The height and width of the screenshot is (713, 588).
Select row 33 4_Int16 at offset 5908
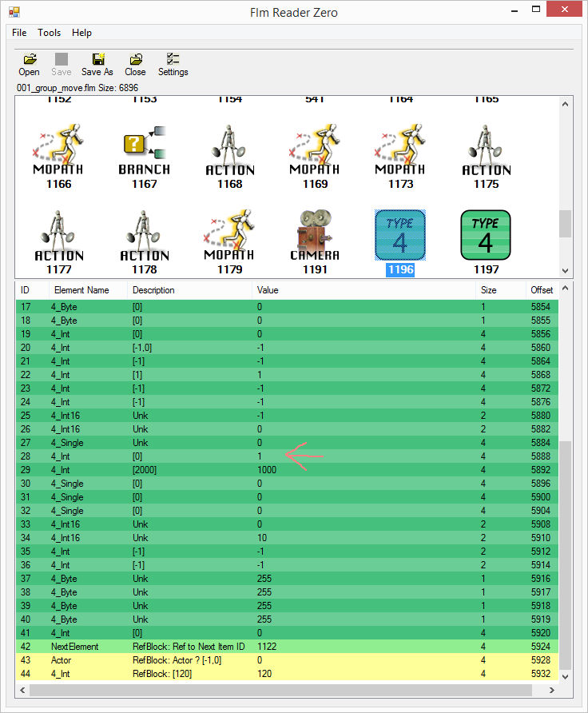point(287,524)
